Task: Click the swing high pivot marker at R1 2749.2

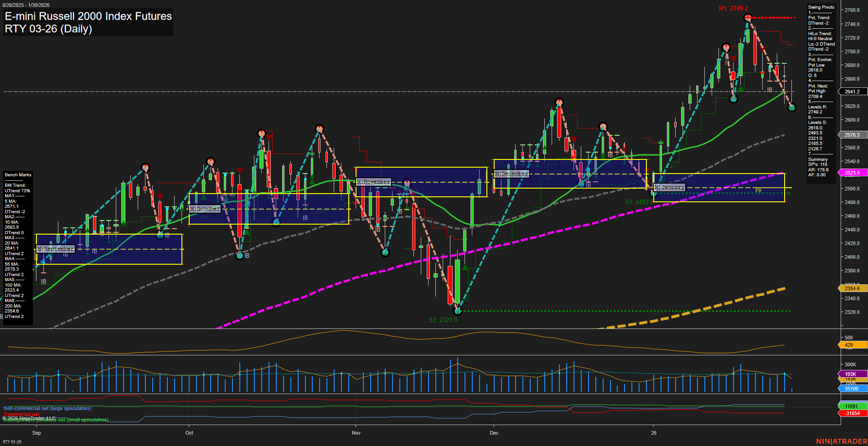Action: 748,18
